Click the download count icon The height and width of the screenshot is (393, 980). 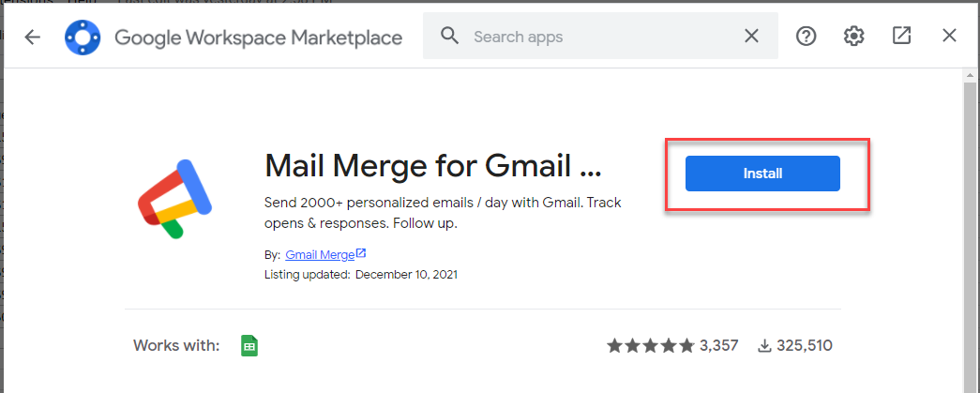764,346
